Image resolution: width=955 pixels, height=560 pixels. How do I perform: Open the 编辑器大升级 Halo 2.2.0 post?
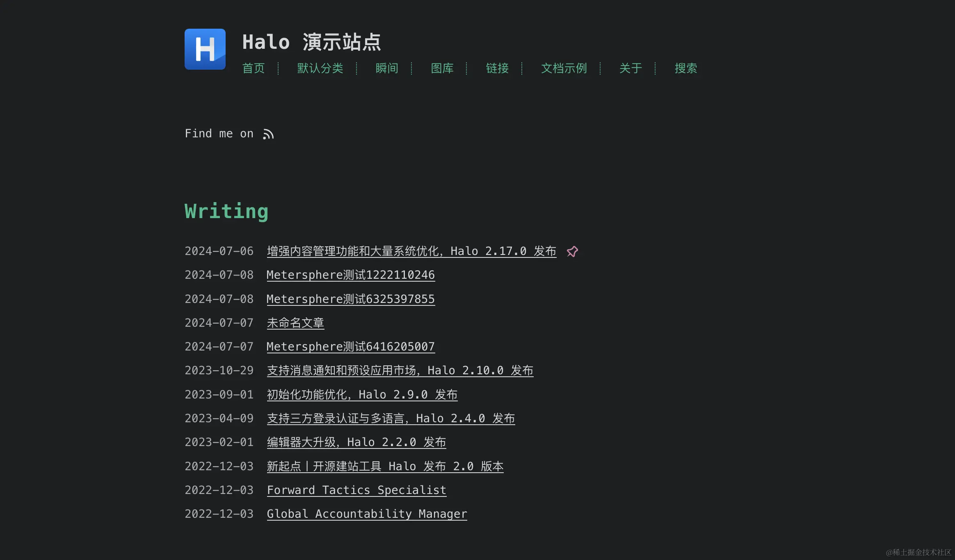356,442
